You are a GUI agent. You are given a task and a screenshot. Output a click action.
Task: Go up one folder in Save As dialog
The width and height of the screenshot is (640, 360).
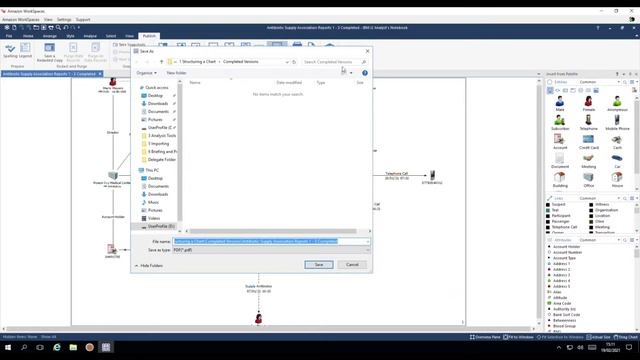(161, 62)
